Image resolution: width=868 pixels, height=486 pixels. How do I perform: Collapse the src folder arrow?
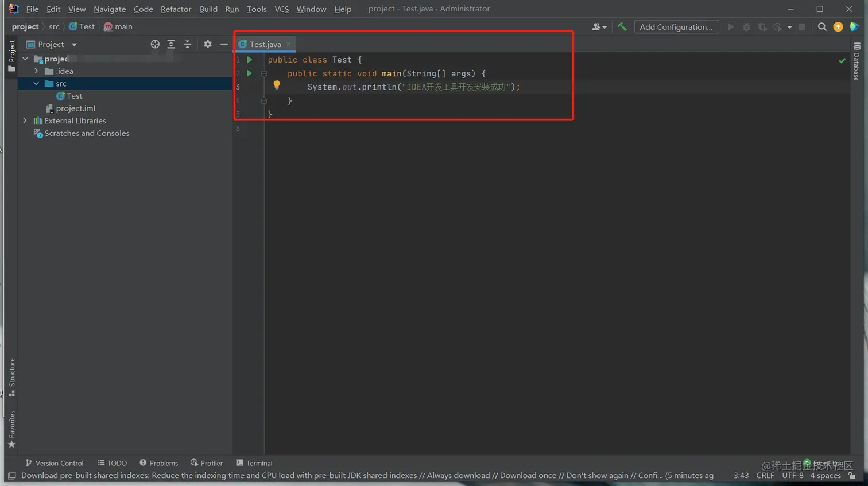click(36, 83)
